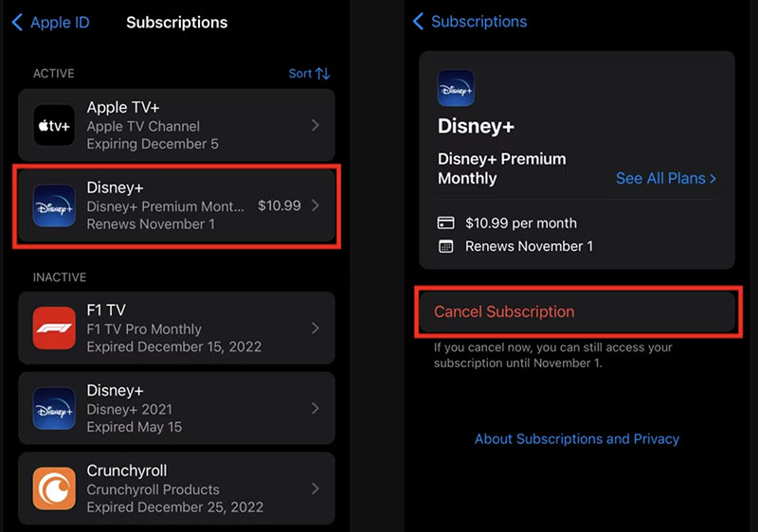Expand Crunchyroll Products row chevron
Image resolution: width=758 pixels, height=532 pixels.
(x=316, y=489)
